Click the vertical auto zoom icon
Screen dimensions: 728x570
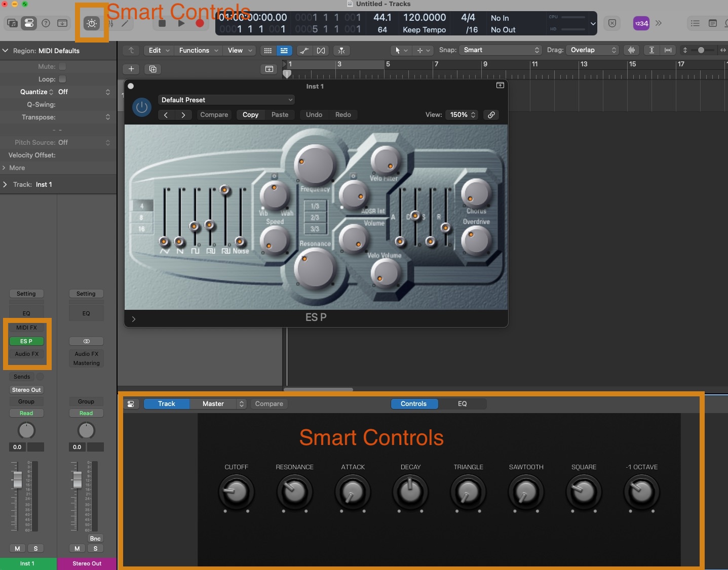[652, 50]
